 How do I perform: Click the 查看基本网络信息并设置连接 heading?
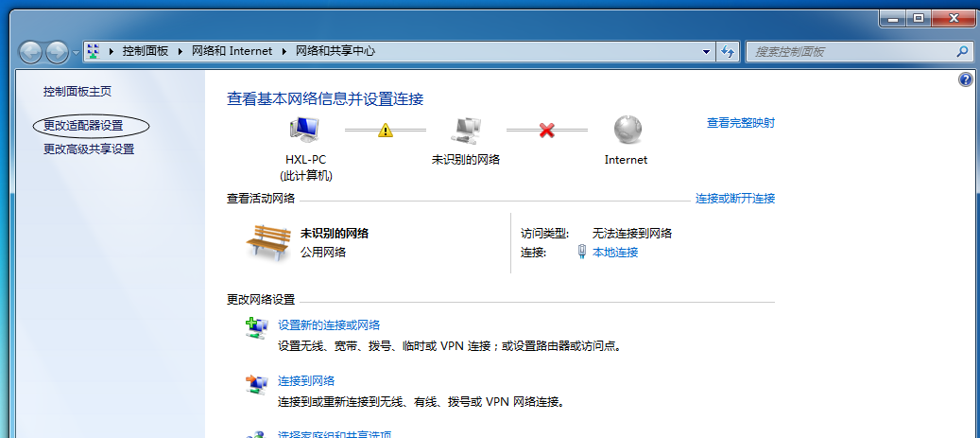click(325, 99)
